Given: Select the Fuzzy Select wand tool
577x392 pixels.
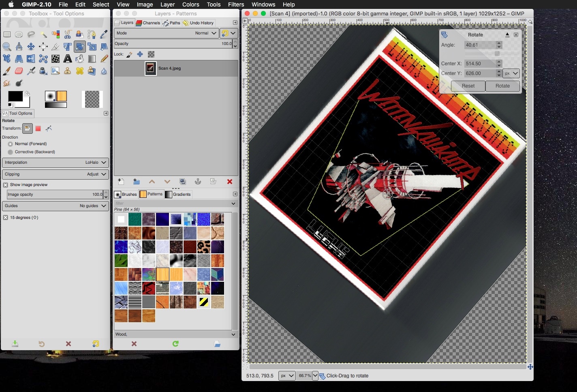Looking at the screenshot, I should (43, 34).
